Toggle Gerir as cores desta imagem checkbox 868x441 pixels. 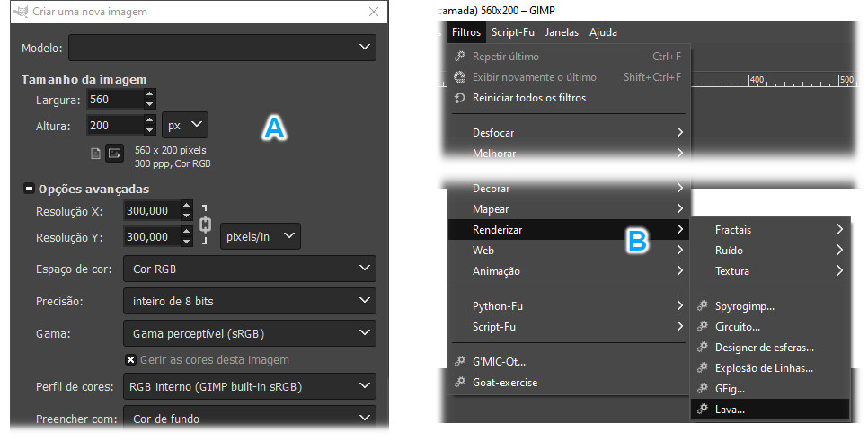click(130, 360)
